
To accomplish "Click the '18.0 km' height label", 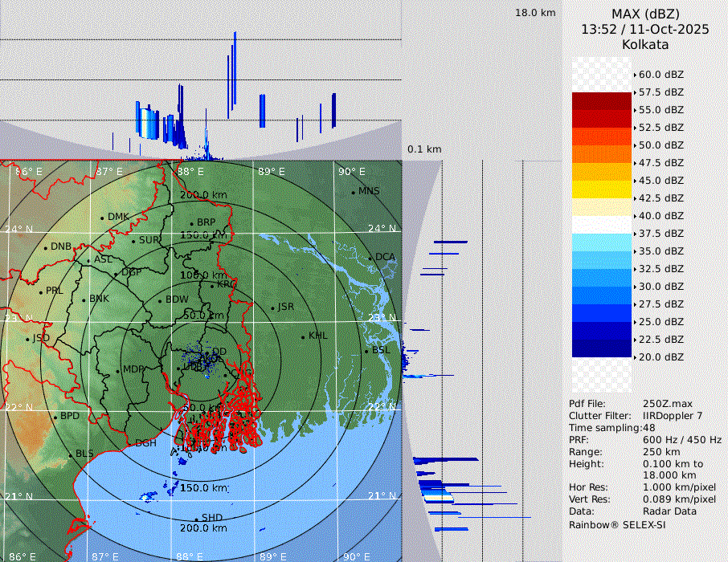I will coord(535,13).
